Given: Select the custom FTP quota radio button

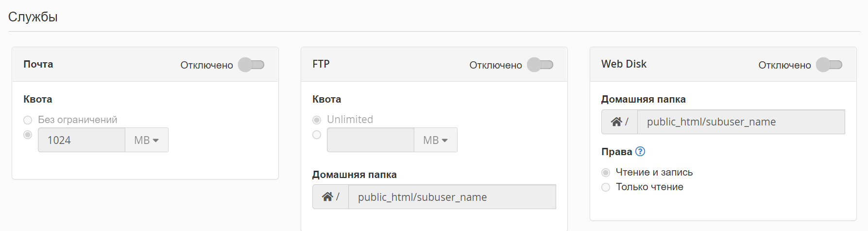Looking at the screenshot, I should tap(317, 135).
